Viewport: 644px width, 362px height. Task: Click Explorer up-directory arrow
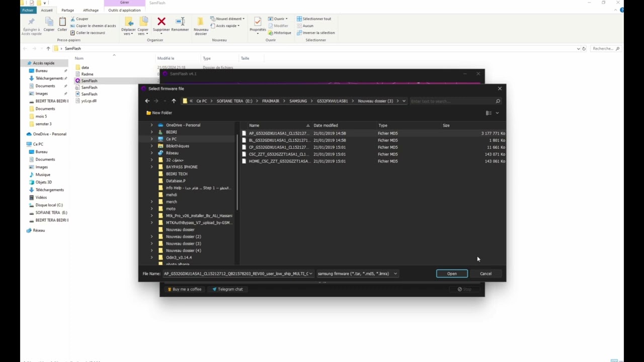pyautogui.click(x=48, y=49)
